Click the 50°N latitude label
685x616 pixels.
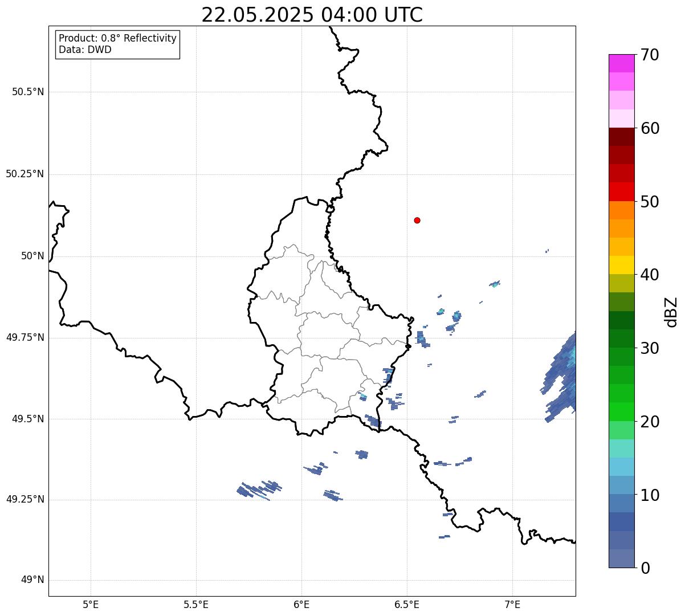[32, 256]
